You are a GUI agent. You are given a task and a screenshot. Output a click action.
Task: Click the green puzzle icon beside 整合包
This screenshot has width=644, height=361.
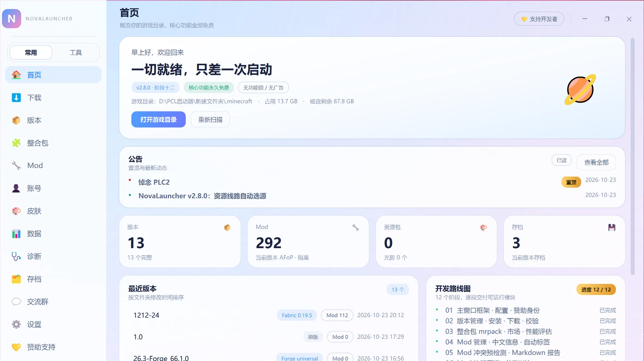point(16,143)
